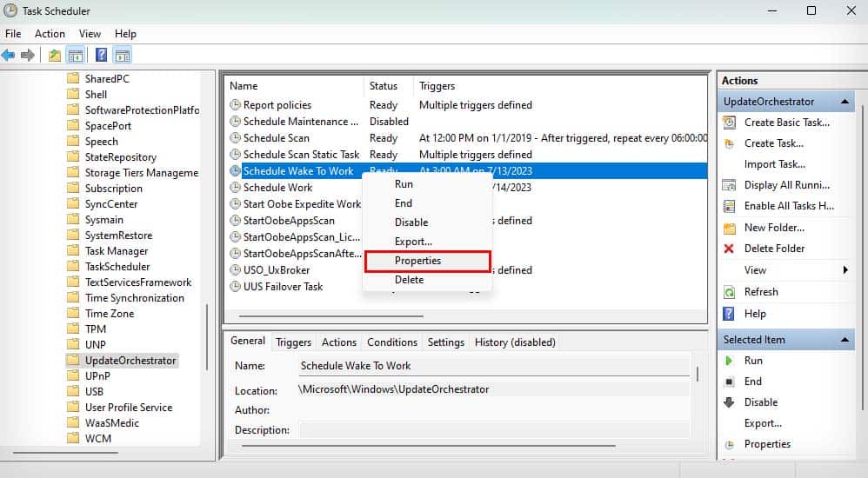Switch to the Conditions tab
The image size is (868, 478).
coord(392,342)
